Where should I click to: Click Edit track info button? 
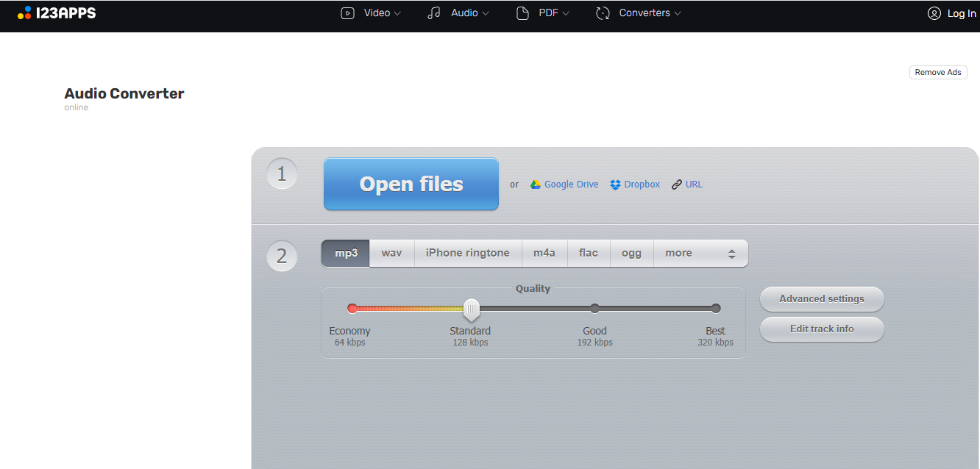pos(822,329)
